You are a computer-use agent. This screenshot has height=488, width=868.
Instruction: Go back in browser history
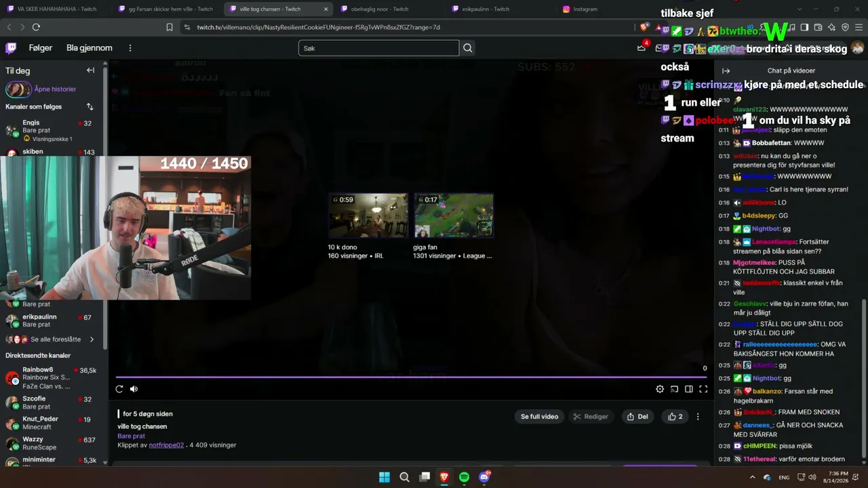point(9,27)
